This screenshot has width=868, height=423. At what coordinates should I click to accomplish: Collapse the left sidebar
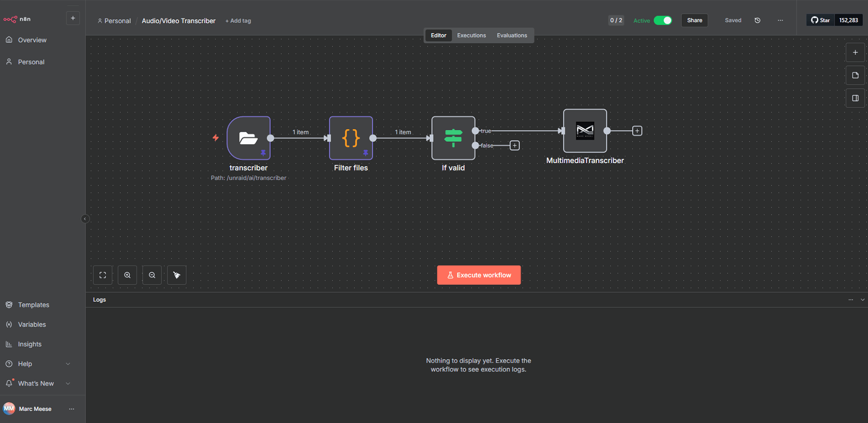[85, 219]
